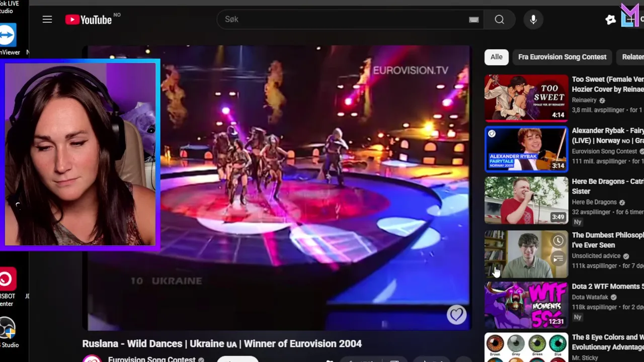Click the Ruslana Wild Dances video title

pos(222,343)
